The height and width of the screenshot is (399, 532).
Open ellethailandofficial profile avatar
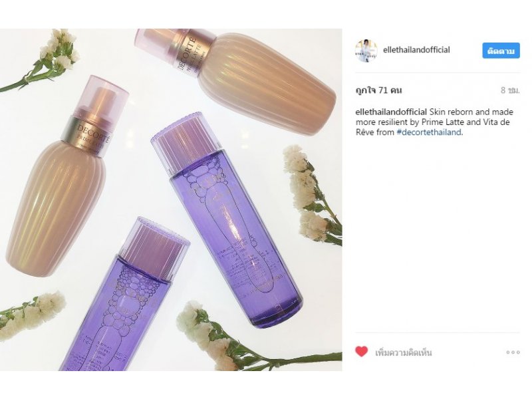[366, 51]
